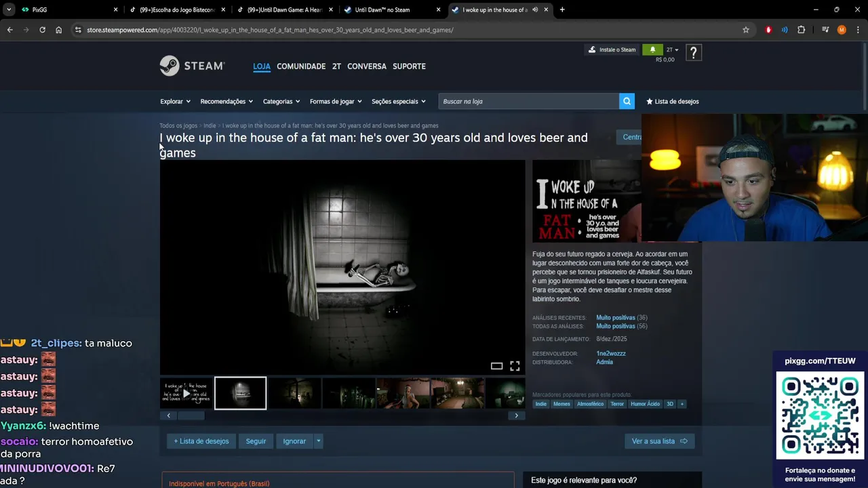Close the Until Dawn no Steam tab

pyautogui.click(x=438, y=9)
